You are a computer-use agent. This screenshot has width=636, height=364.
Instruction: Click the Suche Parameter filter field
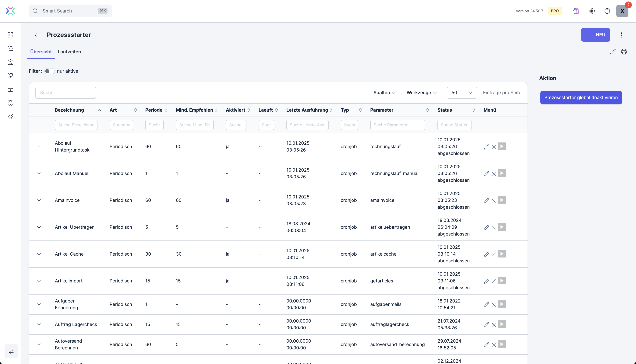click(x=397, y=125)
